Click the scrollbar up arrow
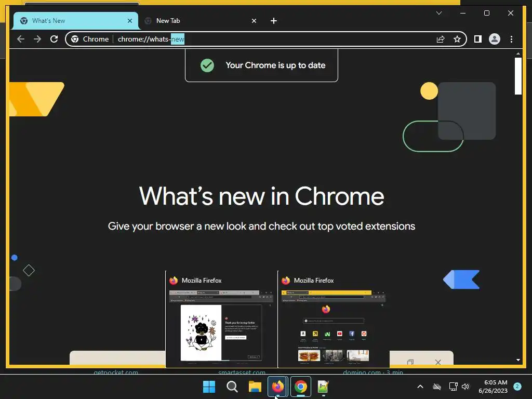The width and height of the screenshot is (532, 399). point(518,54)
